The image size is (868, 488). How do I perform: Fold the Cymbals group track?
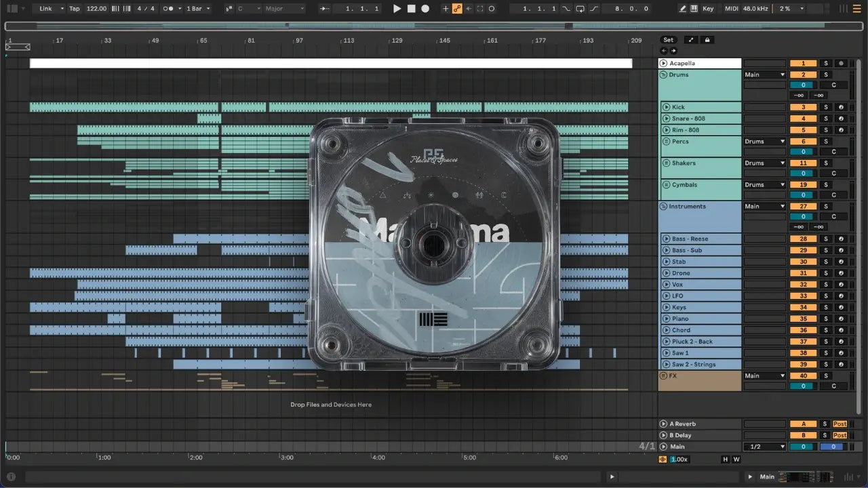[x=667, y=185]
